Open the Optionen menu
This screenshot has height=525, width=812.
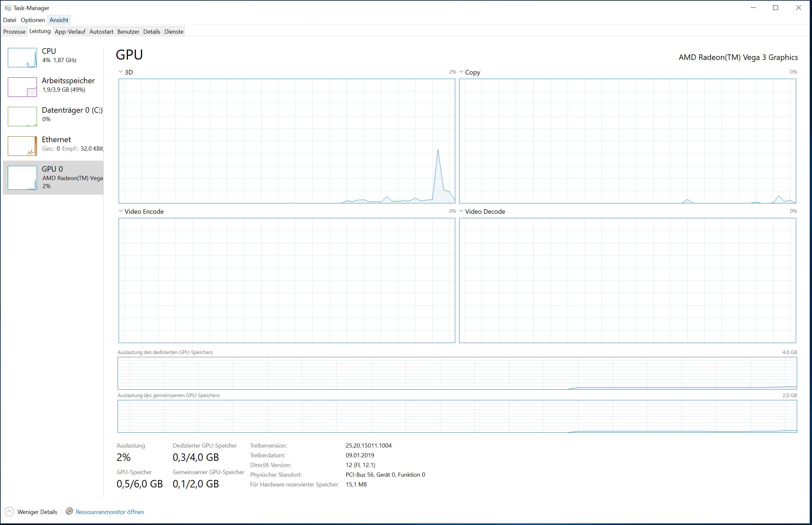click(x=32, y=20)
